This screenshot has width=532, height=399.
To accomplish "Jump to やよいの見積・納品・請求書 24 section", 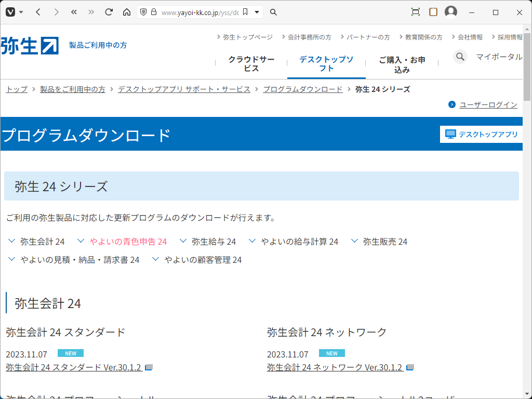I will pyautogui.click(x=80, y=260).
